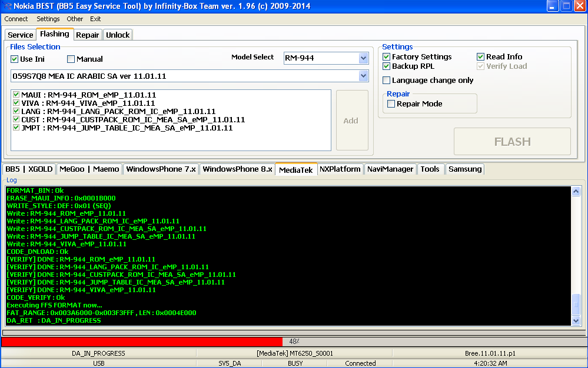
Task: Click the DA_RET : DA_IN_PROGRESS log line
Action: pyautogui.click(x=54, y=320)
